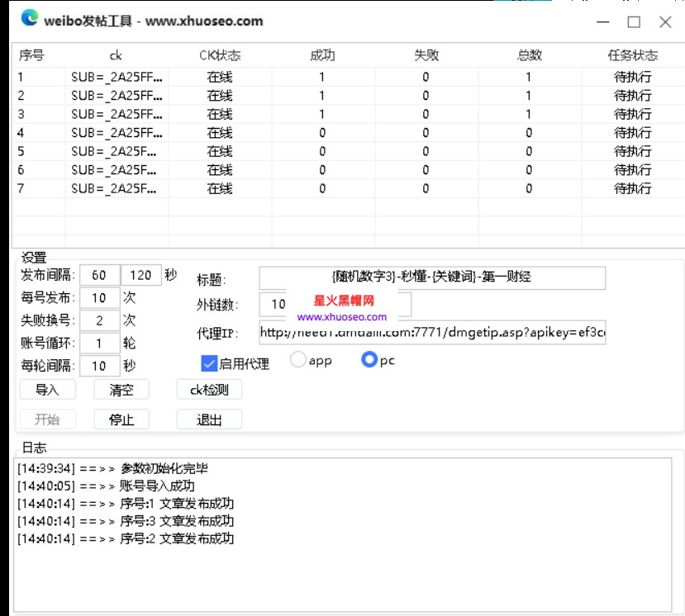The width and height of the screenshot is (685, 616).
Task: Select the pc radio button
Action: (x=369, y=359)
